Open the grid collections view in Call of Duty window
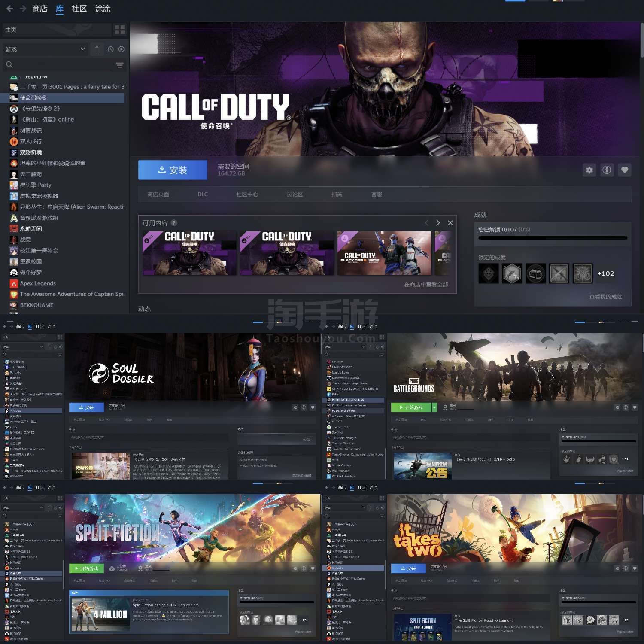 [x=120, y=30]
